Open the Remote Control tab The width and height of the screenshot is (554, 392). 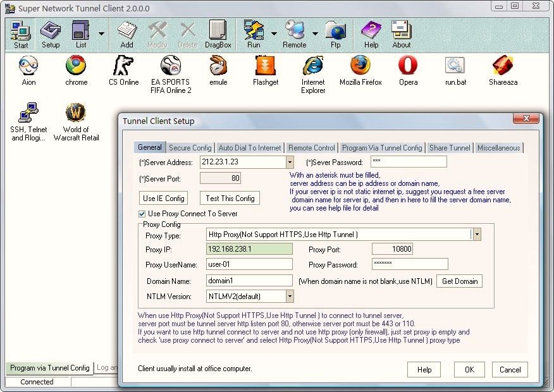[311, 148]
